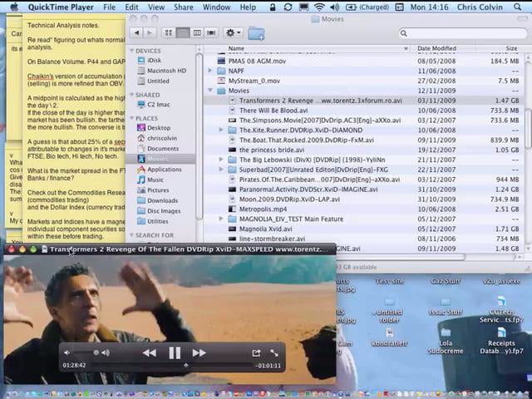This screenshot has width=532, height=399.
Task: Click the new folder toolbar icon
Action: [x=256, y=33]
